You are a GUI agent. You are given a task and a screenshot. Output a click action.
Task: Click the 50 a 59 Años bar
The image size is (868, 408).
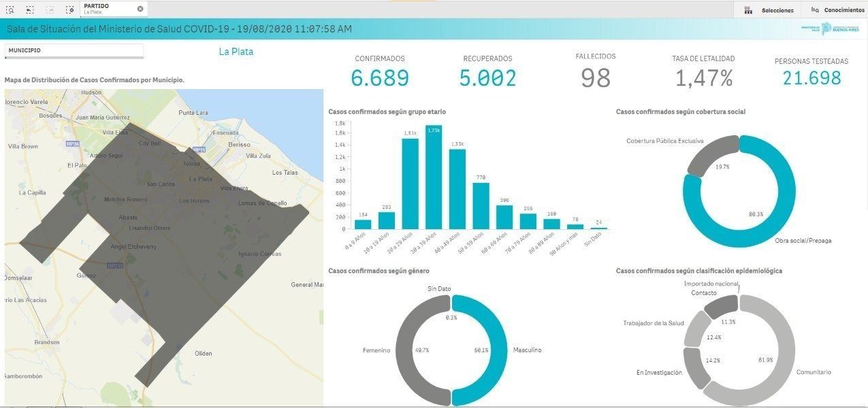(481, 205)
